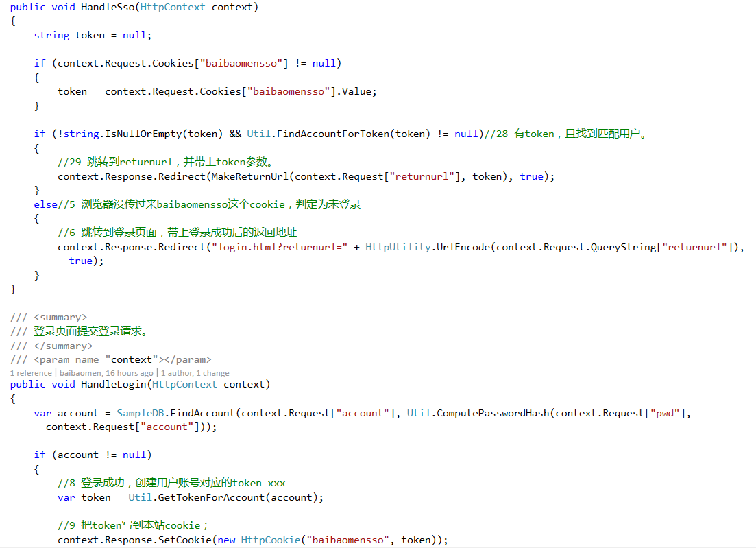The image size is (756, 548).
Task: Click the "1 reference" CodeLens link
Action: [31, 373]
